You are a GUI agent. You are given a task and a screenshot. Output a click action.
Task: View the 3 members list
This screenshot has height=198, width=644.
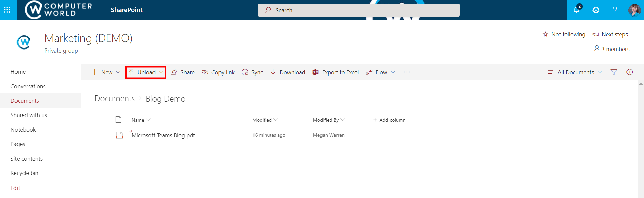612,49
